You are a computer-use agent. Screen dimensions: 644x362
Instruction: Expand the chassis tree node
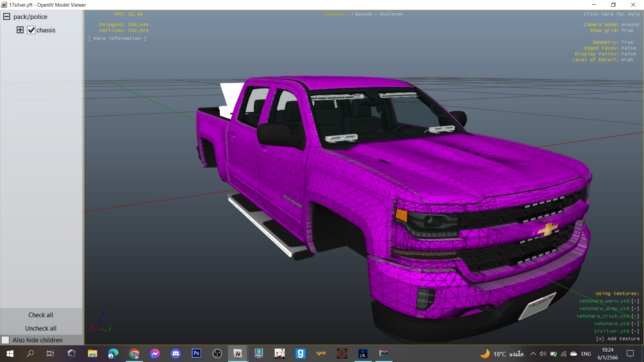click(x=20, y=30)
